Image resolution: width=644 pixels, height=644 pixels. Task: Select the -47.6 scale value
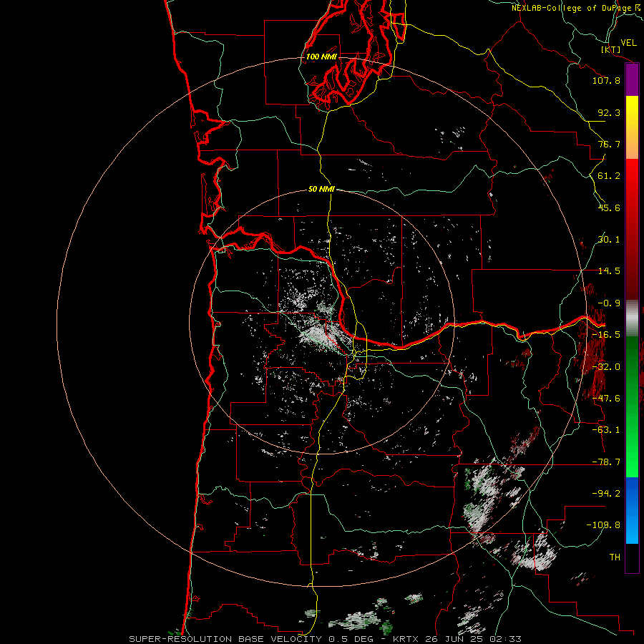point(606,399)
